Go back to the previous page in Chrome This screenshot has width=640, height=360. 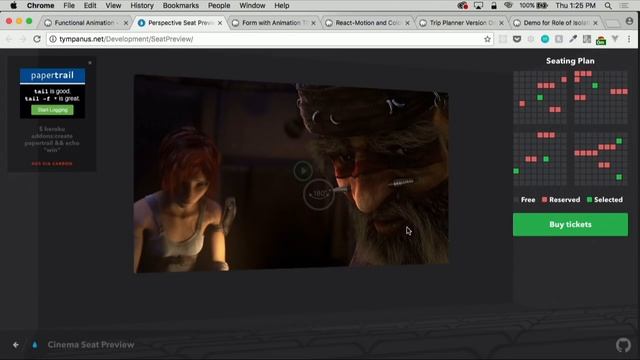click(x=9, y=39)
